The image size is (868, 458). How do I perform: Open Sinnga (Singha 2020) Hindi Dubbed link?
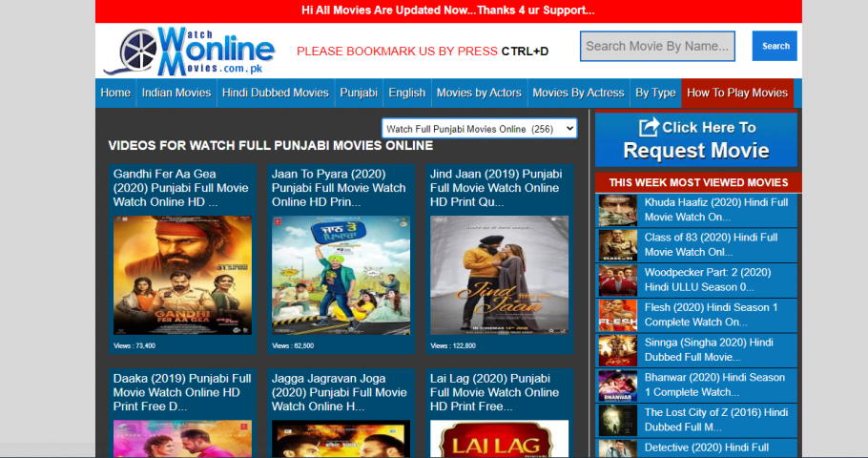point(709,349)
